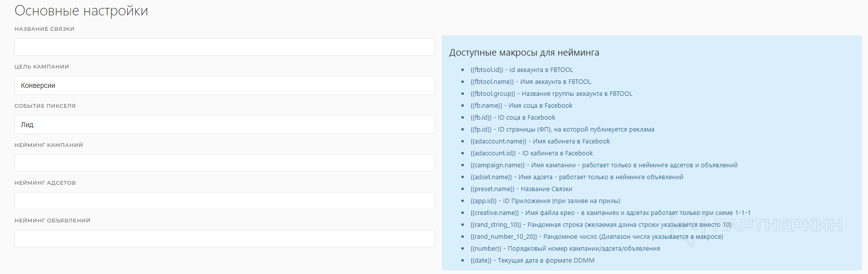Click the Нейминг объявлений label
Viewport: 868px width, 274px height.
click(52, 220)
